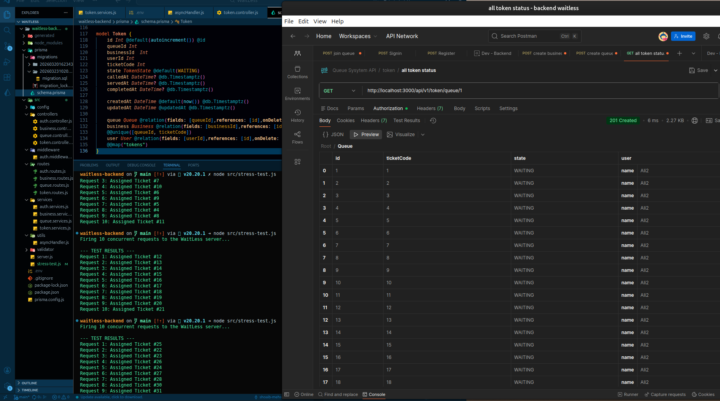Open Extensions view in VS Code
The height and width of the screenshot is (401, 720).
(x=7, y=77)
